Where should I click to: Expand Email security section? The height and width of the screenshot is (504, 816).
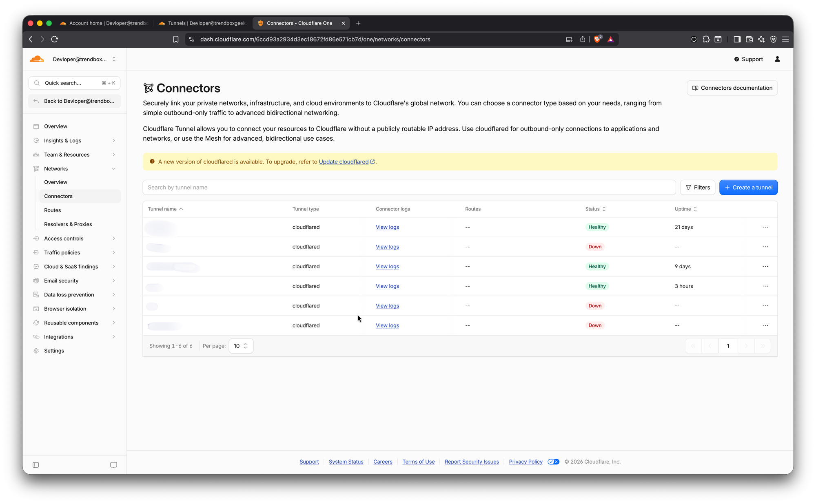pos(75,281)
